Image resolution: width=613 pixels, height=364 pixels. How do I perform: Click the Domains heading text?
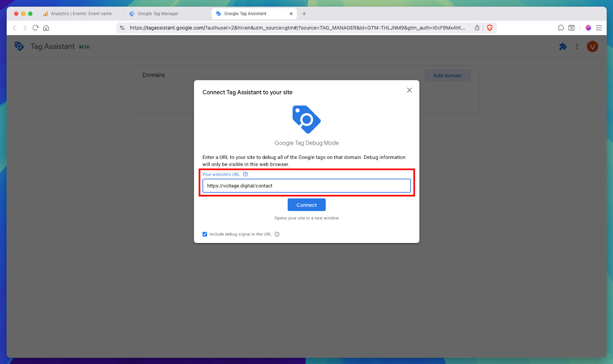(154, 75)
